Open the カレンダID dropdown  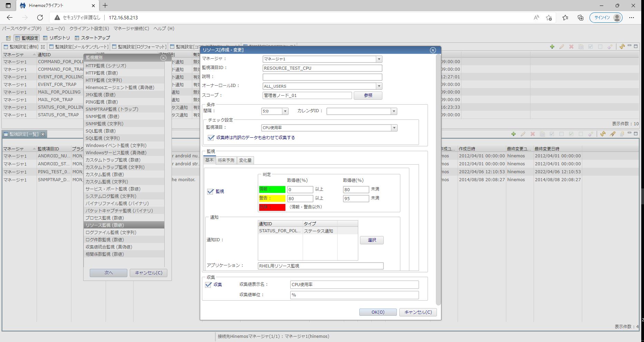pos(394,111)
